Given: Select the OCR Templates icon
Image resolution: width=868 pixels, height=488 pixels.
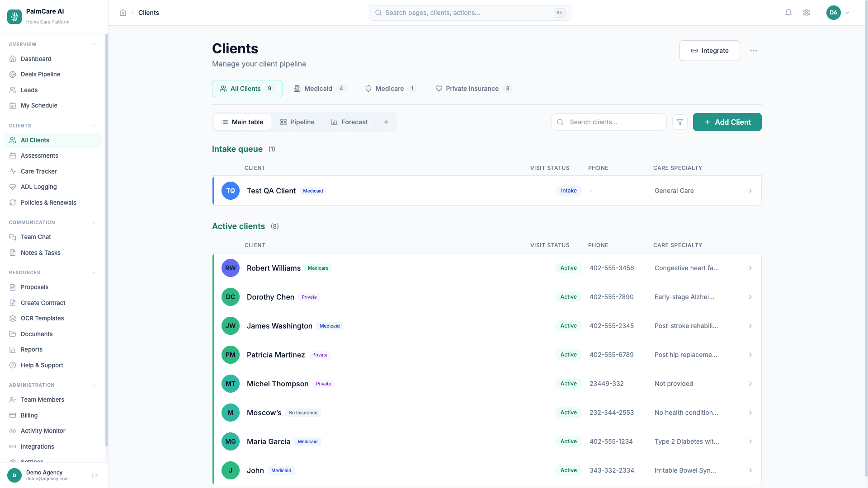Looking at the screenshot, I should click(13, 318).
